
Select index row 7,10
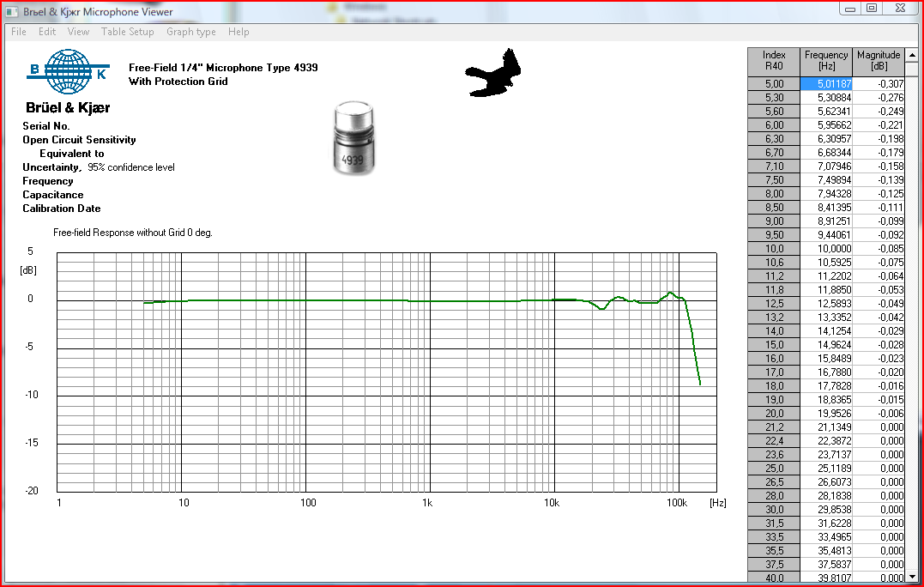pos(774,166)
